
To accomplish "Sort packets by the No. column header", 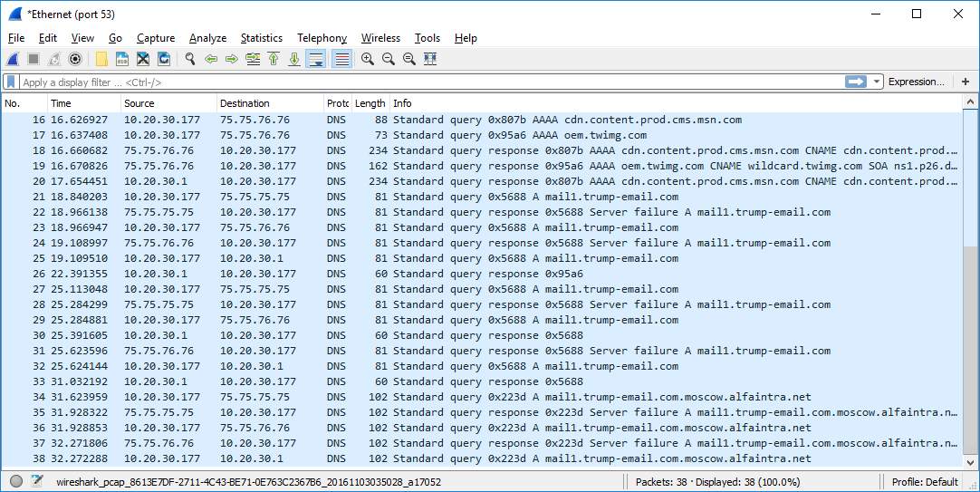I will [x=25, y=103].
